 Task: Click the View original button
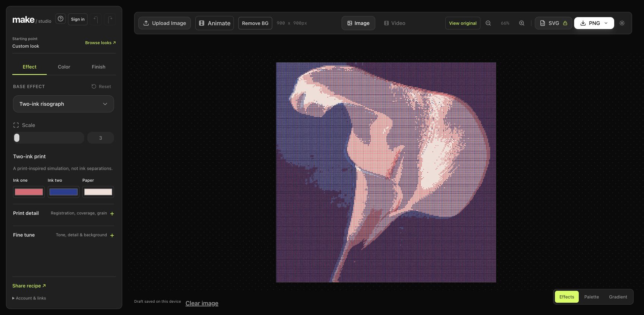(x=463, y=23)
